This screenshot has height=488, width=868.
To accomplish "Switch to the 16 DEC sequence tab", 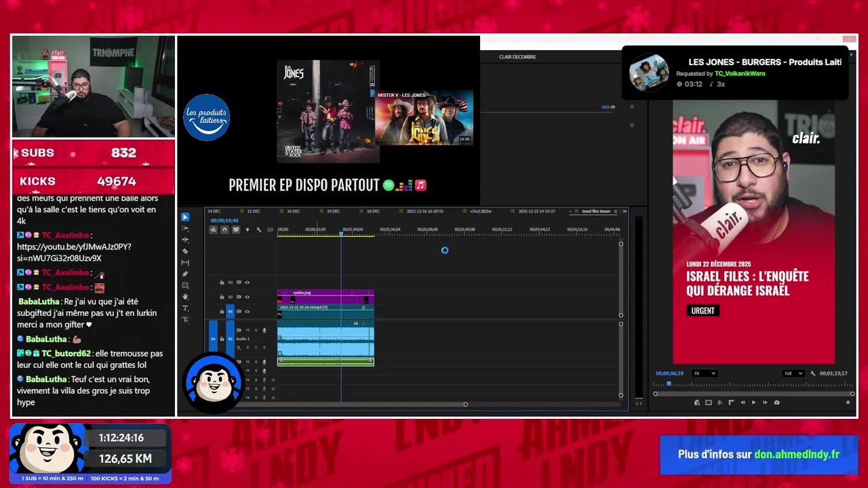I will coord(294,211).
